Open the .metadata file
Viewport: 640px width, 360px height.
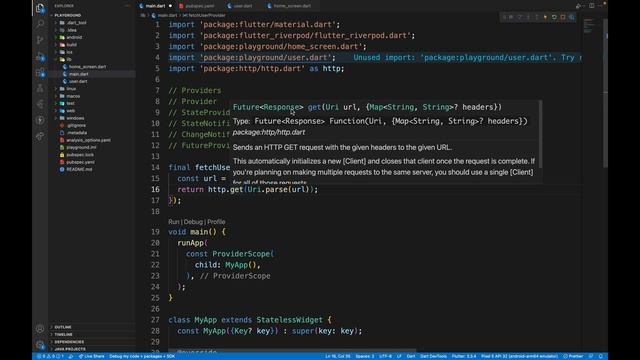pos(77,133)
